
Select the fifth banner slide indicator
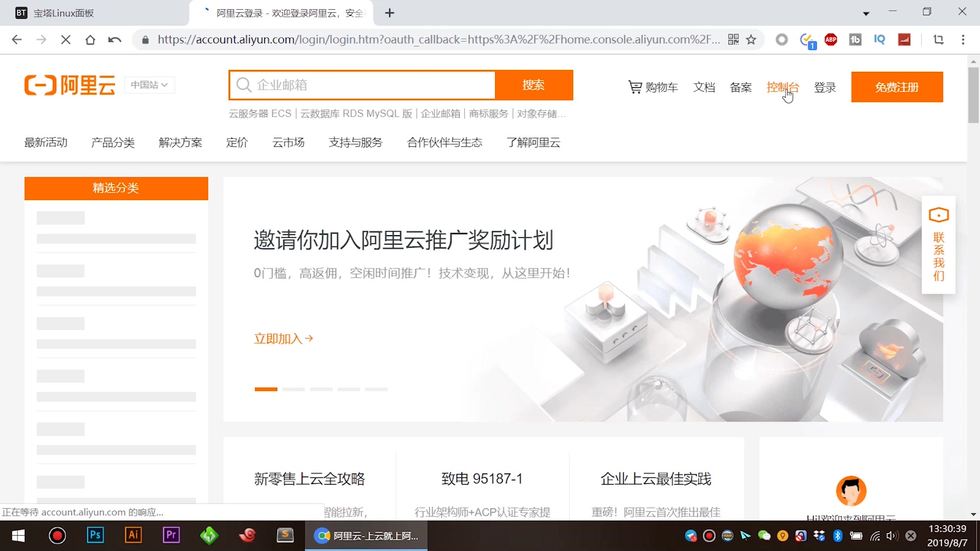point(376,389)
